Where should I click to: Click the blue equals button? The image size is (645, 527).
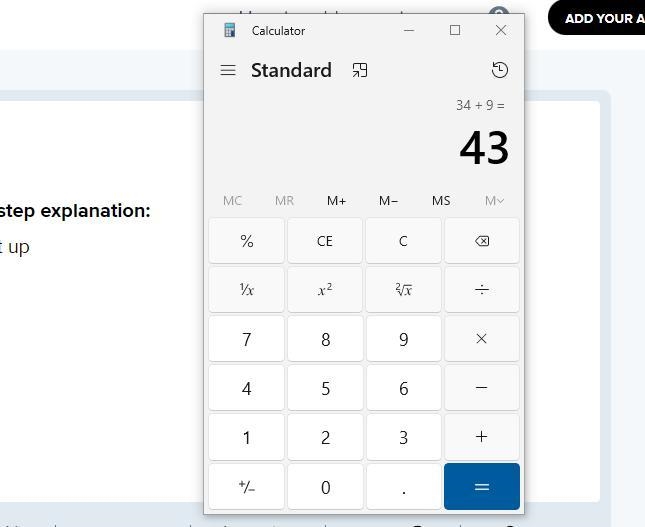(482, 487)
